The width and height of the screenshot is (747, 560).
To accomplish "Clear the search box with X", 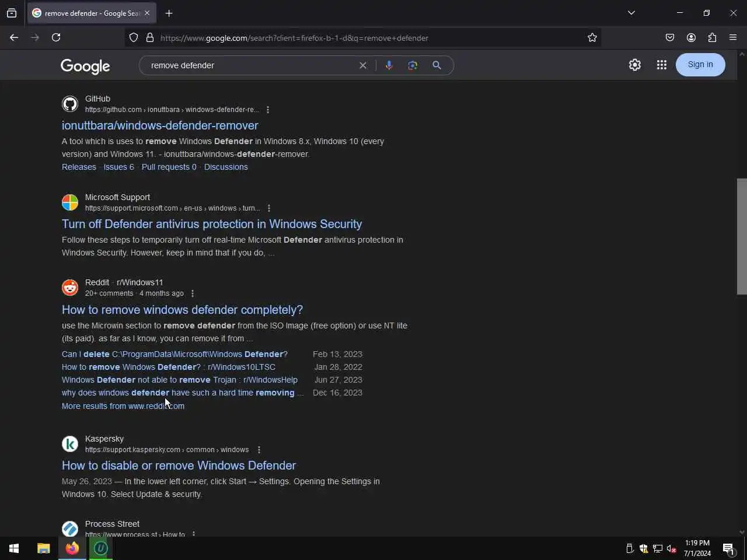I will click(363, 65).
